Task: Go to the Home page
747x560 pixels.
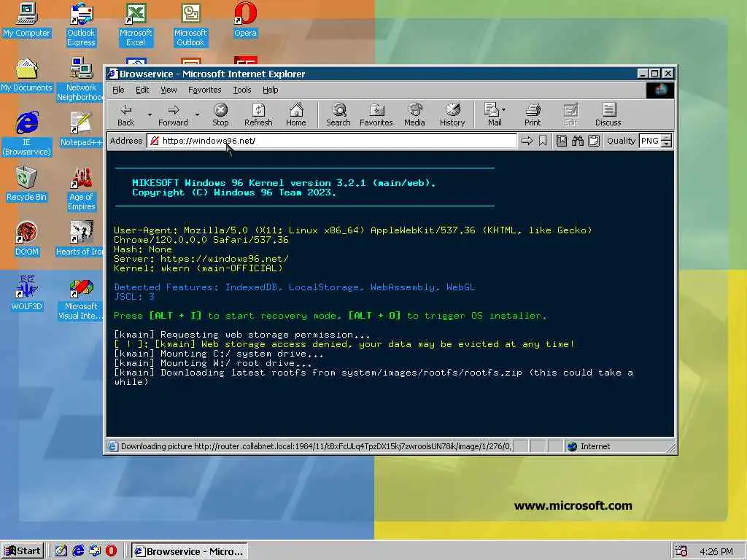Action: point(296,115)
